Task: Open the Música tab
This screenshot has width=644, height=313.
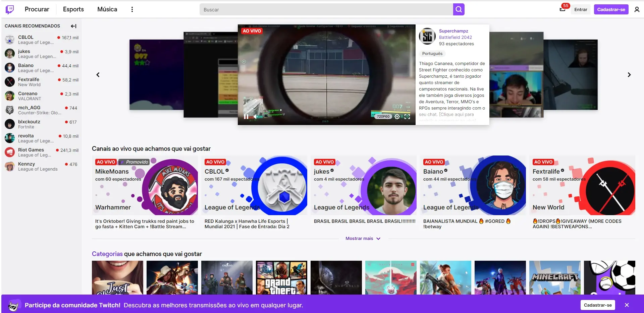Action: tap(107, 9)
